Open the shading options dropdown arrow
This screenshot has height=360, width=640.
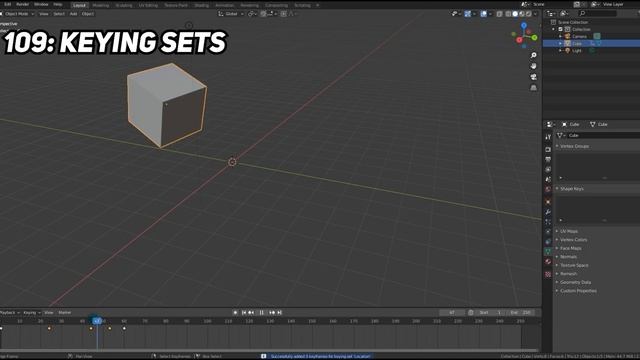click(536, 14)
